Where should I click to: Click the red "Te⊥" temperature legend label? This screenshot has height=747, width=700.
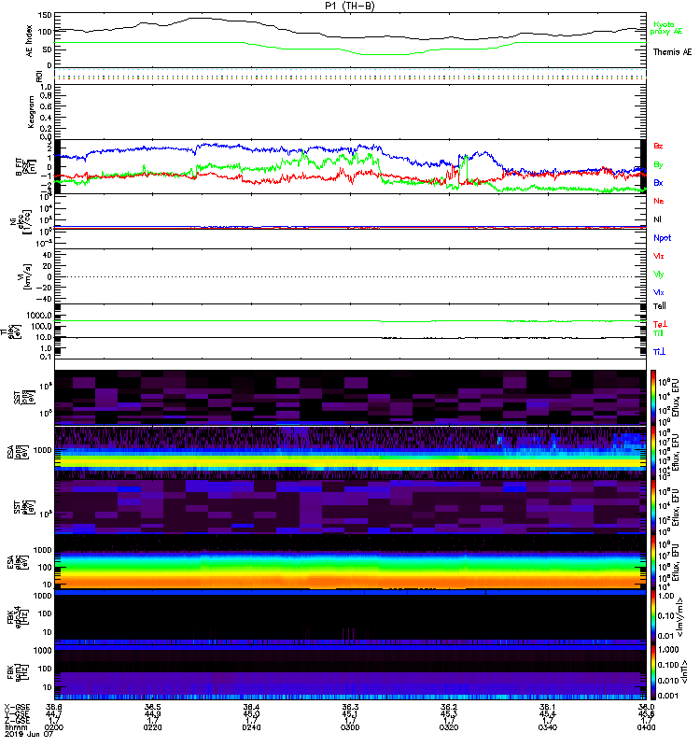click(660, 324)
